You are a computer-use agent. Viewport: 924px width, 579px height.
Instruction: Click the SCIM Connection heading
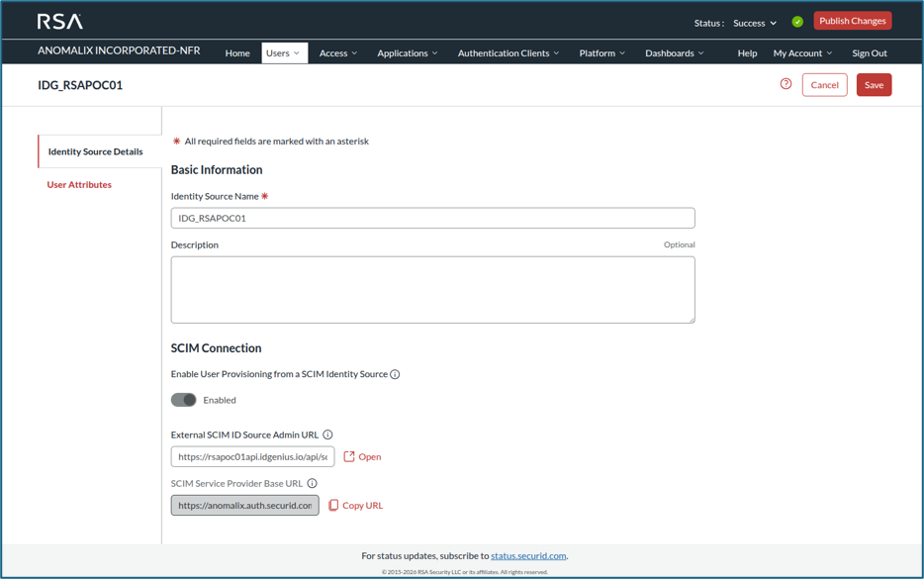[x=217, y=347]
